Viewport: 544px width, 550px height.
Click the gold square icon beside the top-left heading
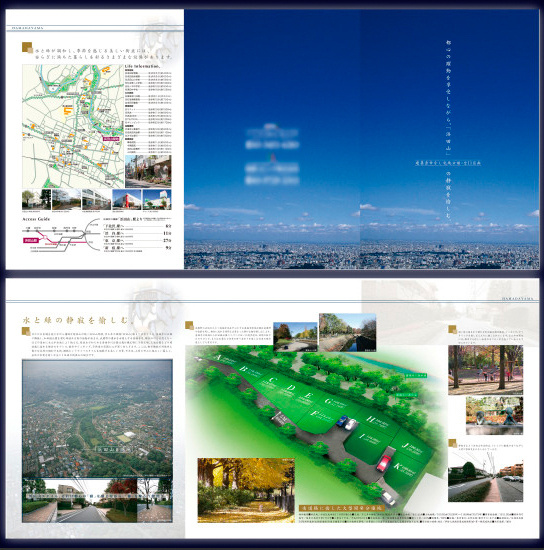tap(27, 47)
